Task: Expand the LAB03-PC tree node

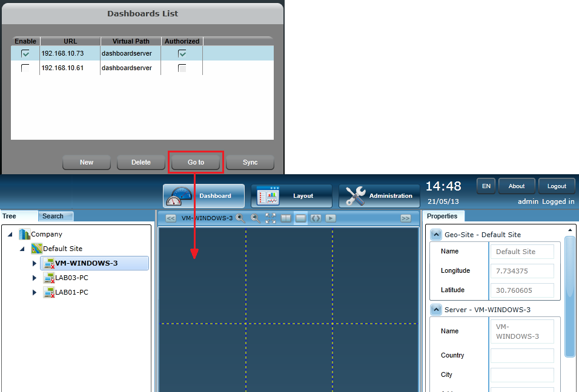Action: [35, 278]
